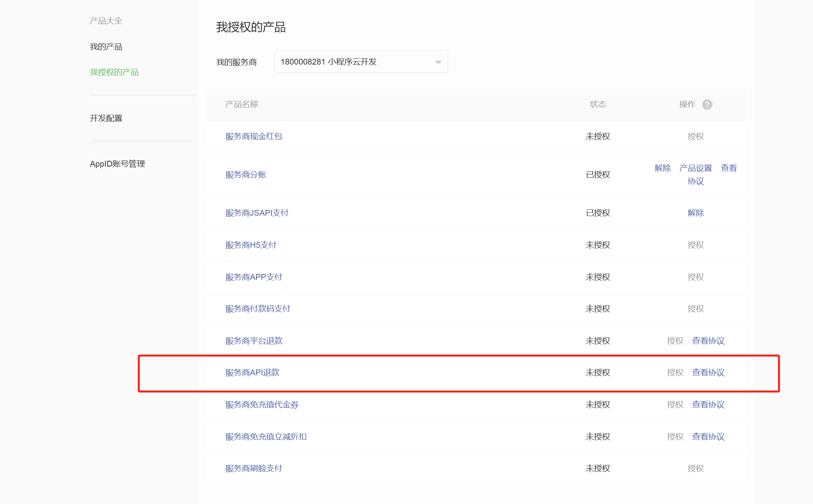
Task: Open the 我的服务商 dropdown arrow
Action: [x=438, y=62]
